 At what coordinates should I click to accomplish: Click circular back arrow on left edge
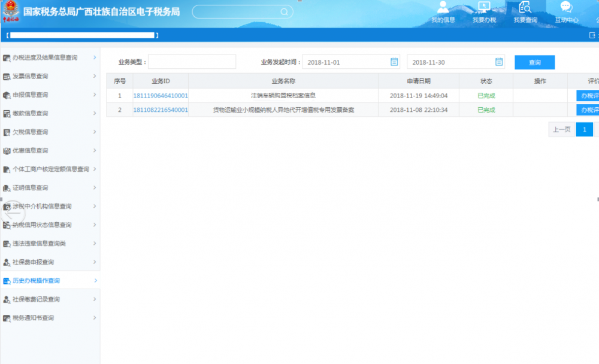click(13, 213)
